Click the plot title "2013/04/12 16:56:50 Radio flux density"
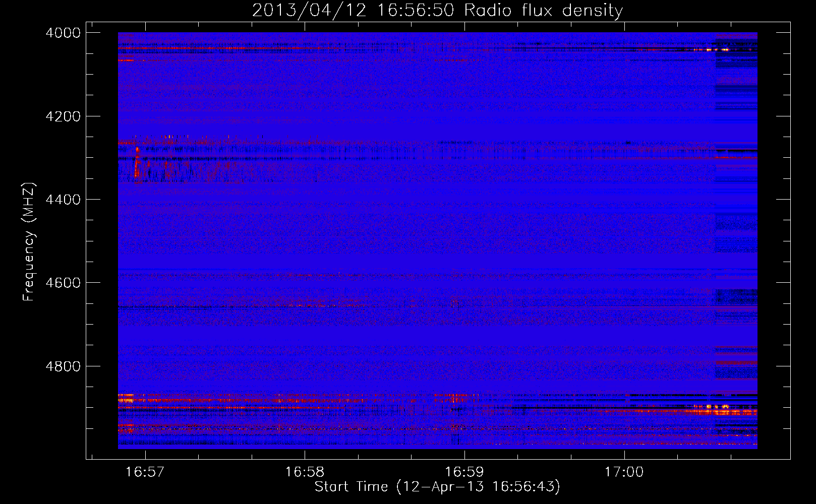Screen dimensions: 816x504 (x=437, y=11)
